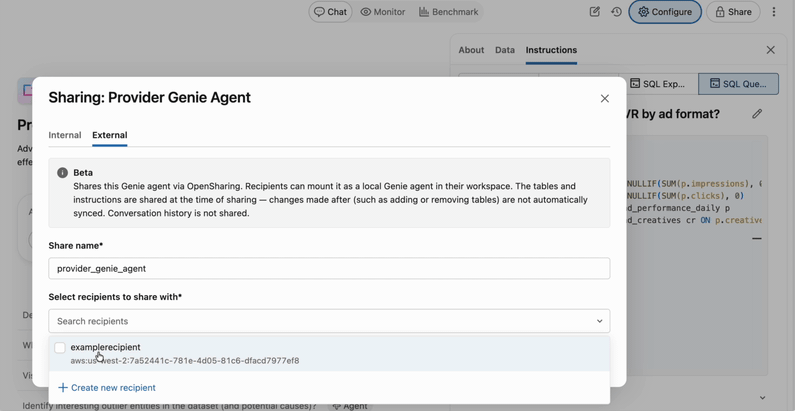Viewport: 795px width, 411px height.
Task: Open the Benchmark view
Action: pos(449,12)
